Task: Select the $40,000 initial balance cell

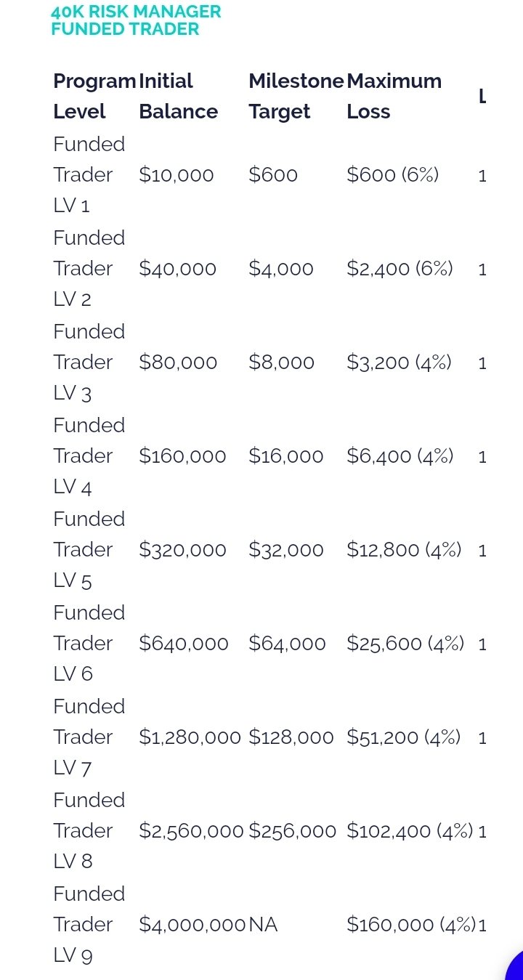Action: click(177, 269)
